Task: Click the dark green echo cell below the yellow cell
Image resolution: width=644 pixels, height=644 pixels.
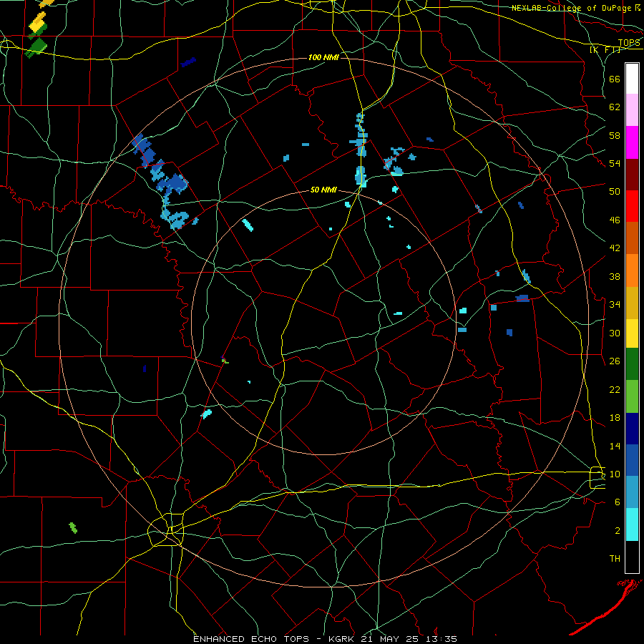Action: 37,47
